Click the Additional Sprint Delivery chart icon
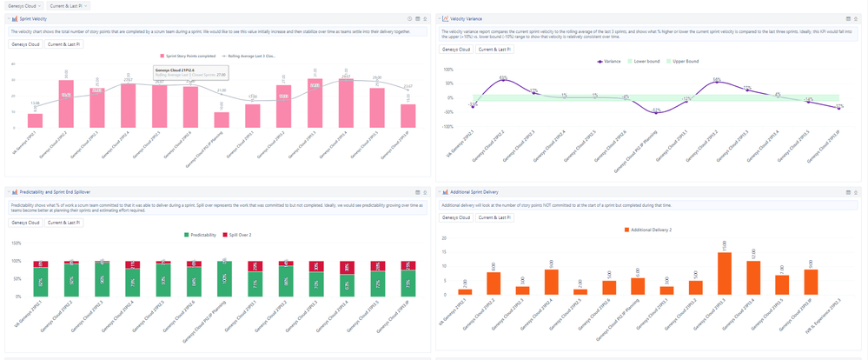 (x=446, y=191)
